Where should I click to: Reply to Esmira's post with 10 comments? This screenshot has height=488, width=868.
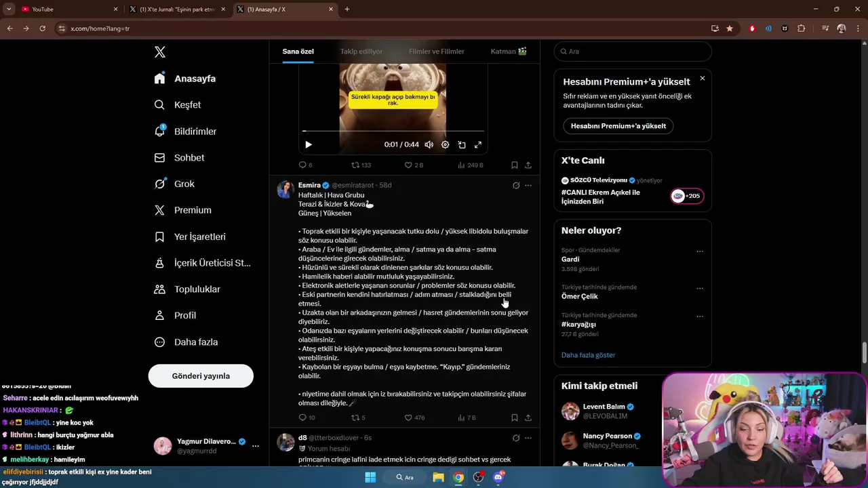307,418
